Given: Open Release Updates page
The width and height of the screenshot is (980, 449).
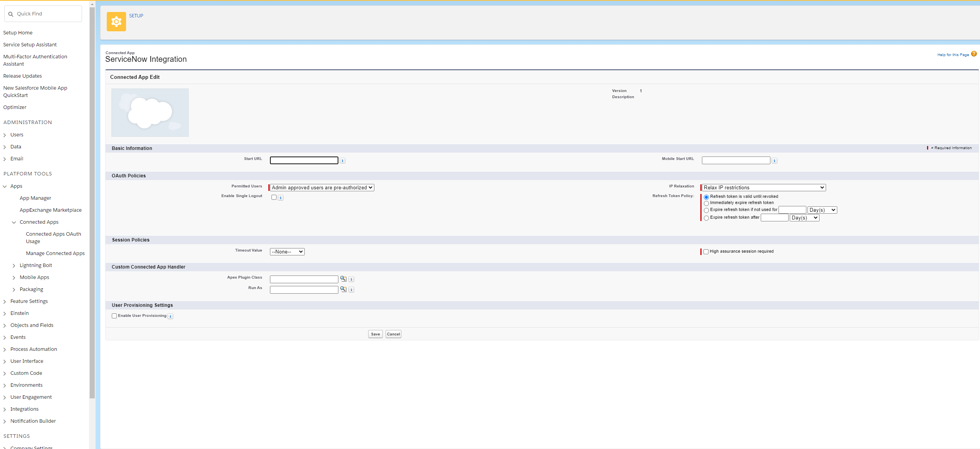Looking at the screenshot, I should coord(22,76).
